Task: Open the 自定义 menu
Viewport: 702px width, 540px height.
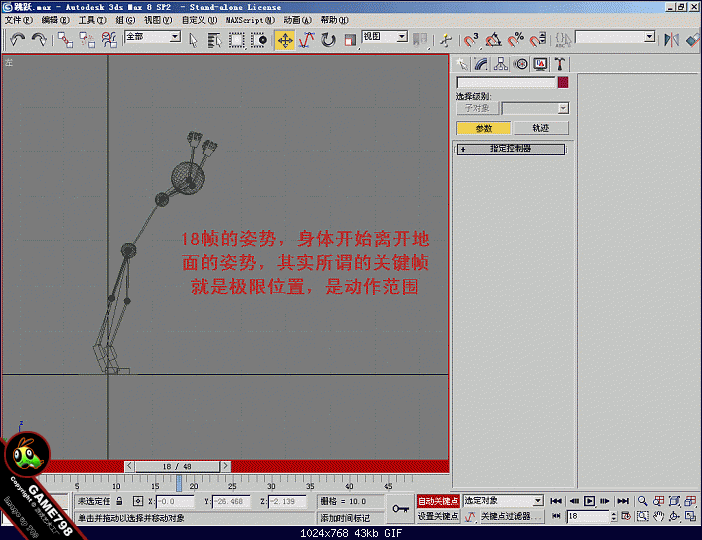Action: [x=199, y=20]
